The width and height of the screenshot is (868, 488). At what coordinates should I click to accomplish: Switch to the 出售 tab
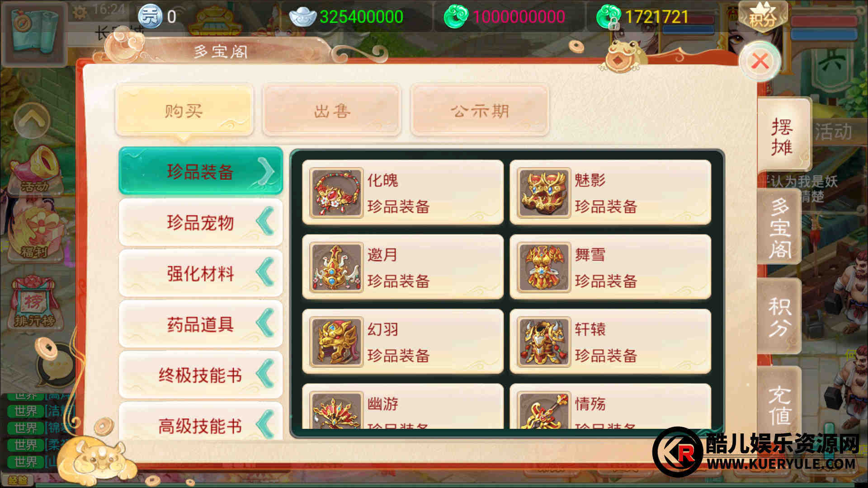(332, 110)
